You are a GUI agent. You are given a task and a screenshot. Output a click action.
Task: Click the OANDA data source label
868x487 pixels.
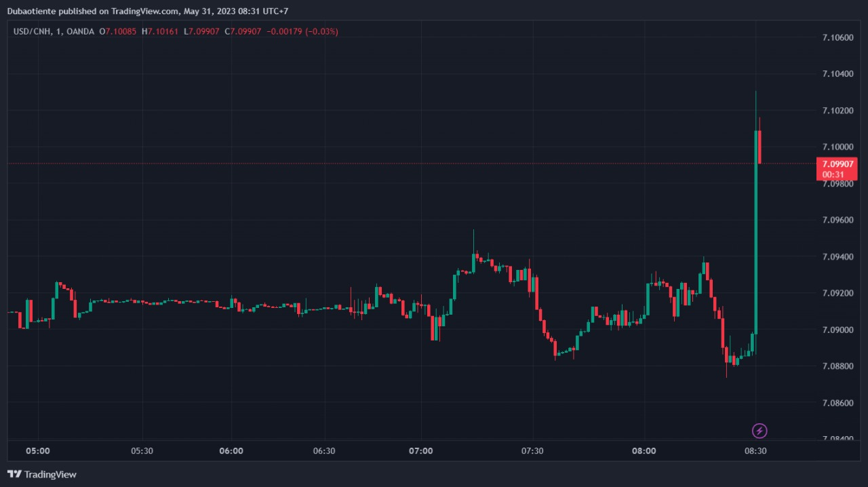[x=81, y=31]
